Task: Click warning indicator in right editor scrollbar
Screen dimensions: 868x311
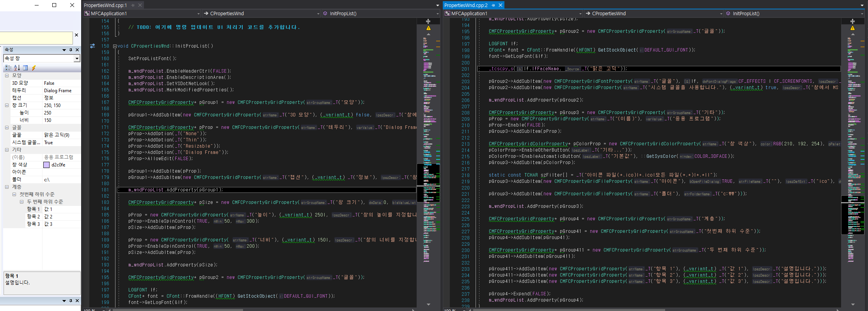Action: click(852, 28)
